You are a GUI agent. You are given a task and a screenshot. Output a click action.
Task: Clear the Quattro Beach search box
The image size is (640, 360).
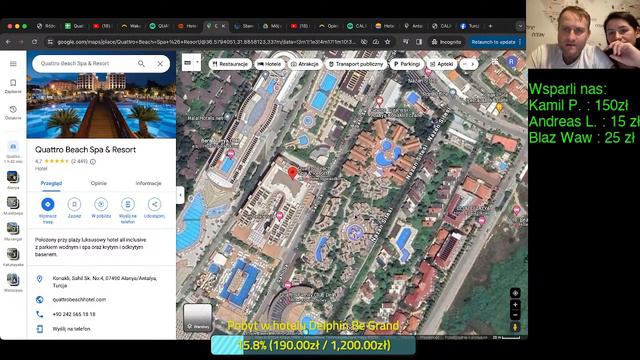click(x=160, y=64)
